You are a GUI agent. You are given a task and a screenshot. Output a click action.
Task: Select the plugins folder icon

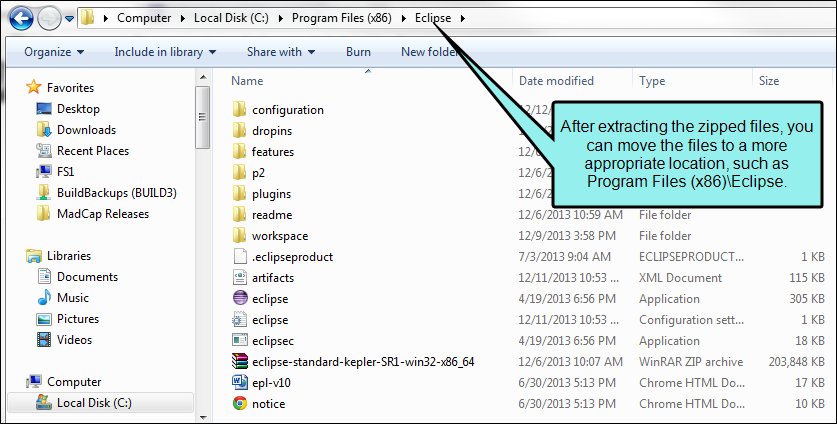point(240,193)
